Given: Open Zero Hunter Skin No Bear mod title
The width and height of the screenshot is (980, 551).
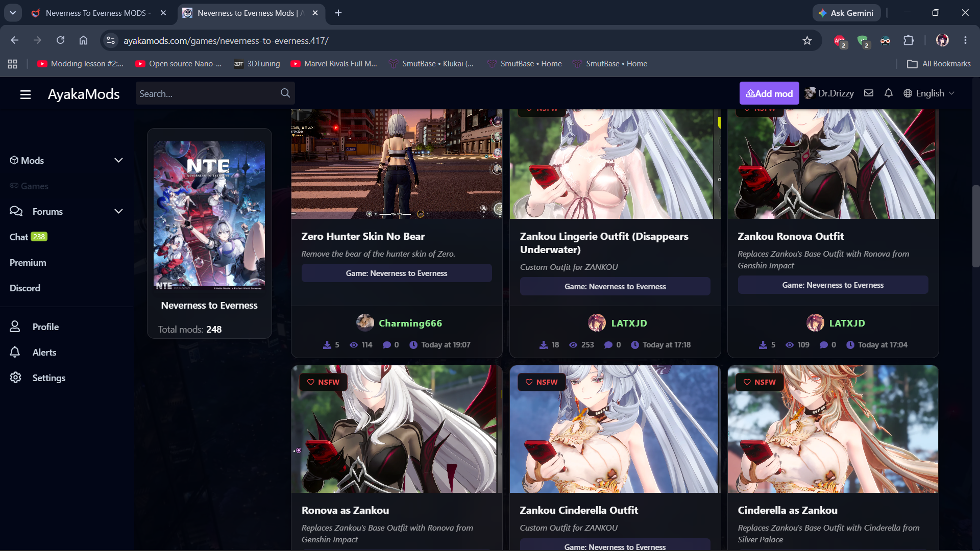Looking at the screenshot, I should tap(363, 236).
